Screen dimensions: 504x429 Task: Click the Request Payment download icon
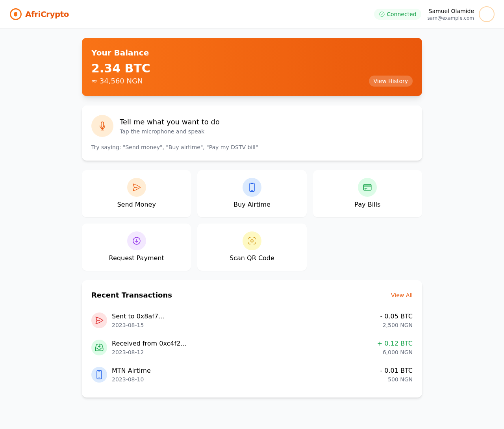pyautogui.click(x=136, y=241)
